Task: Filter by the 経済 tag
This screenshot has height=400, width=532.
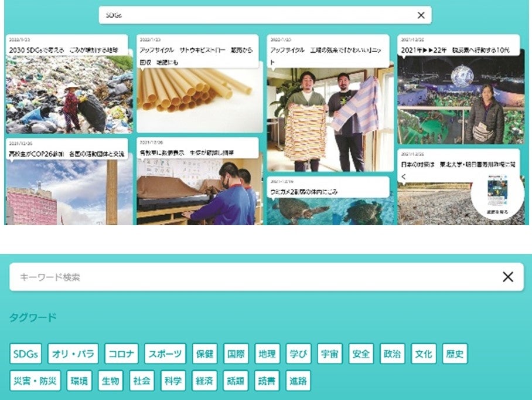Action: point(204,381)
